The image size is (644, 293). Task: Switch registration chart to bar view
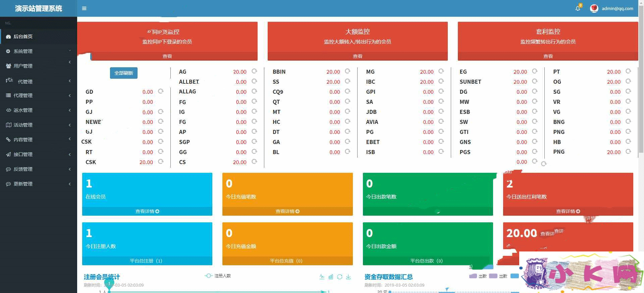pos(331,277)
